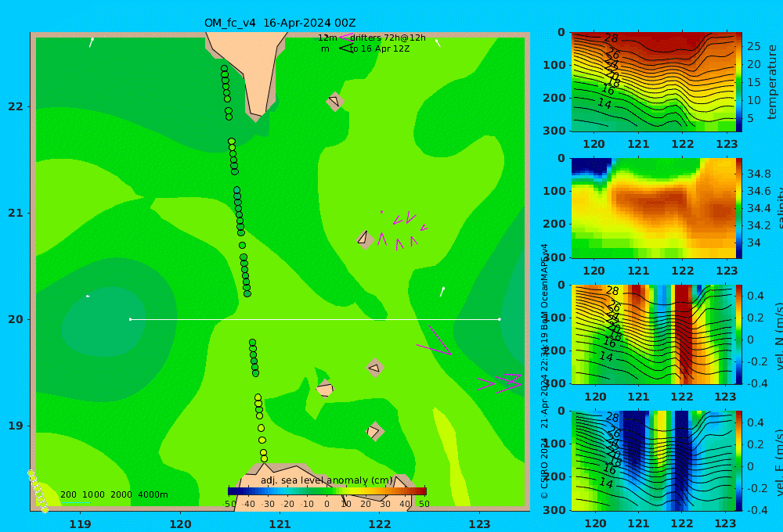
Task: Click the 34.8 tick on the salinity colorbar
Action: 759,174
